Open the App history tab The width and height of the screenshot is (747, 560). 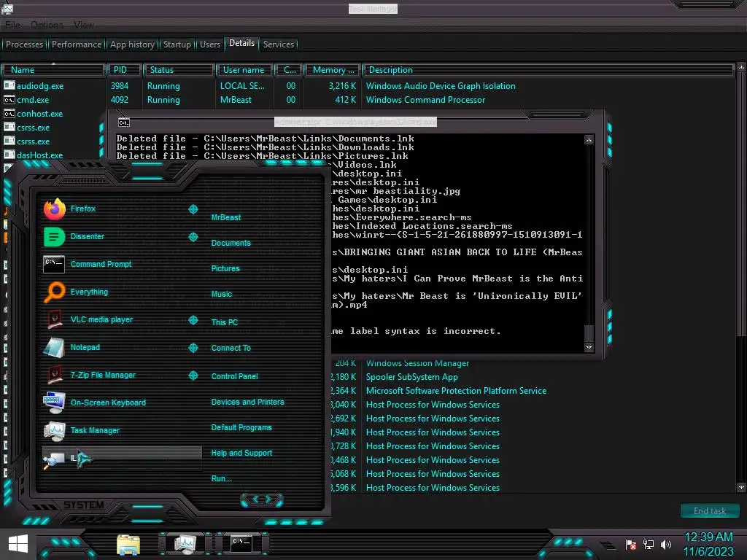(132, 44)
